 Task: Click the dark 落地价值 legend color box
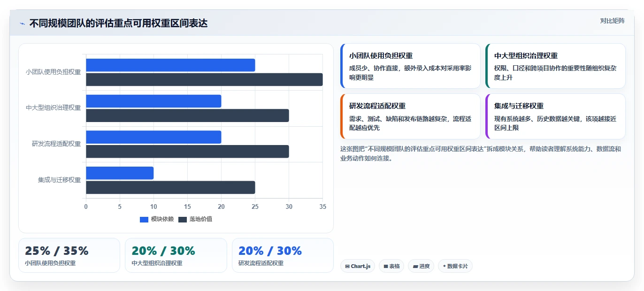(183, 220)
